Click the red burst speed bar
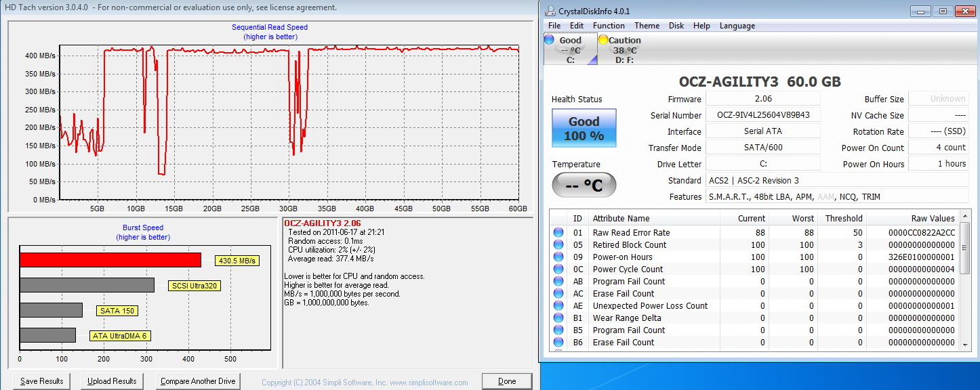The height and width of the screenshot is (390, 980). 110,259
